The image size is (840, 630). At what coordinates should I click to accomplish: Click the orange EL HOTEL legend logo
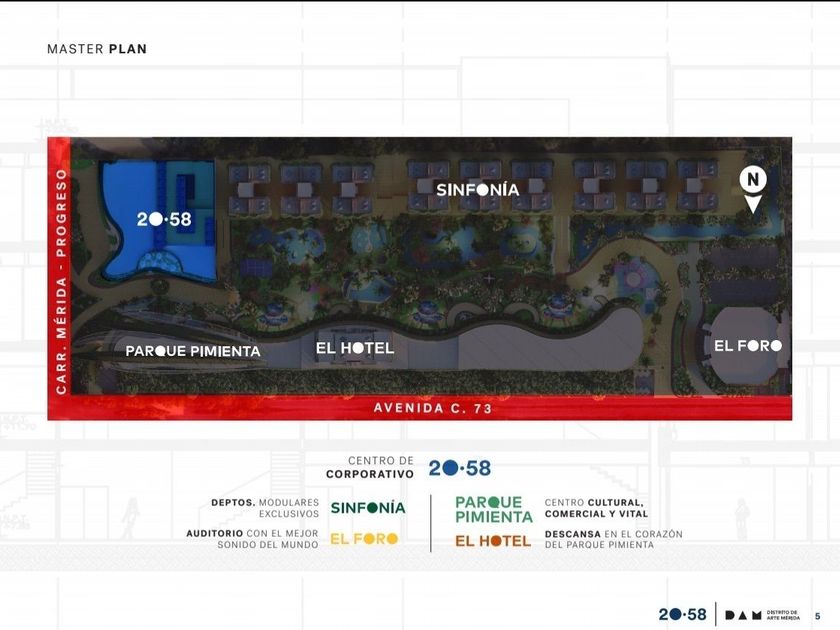point(493,541)
